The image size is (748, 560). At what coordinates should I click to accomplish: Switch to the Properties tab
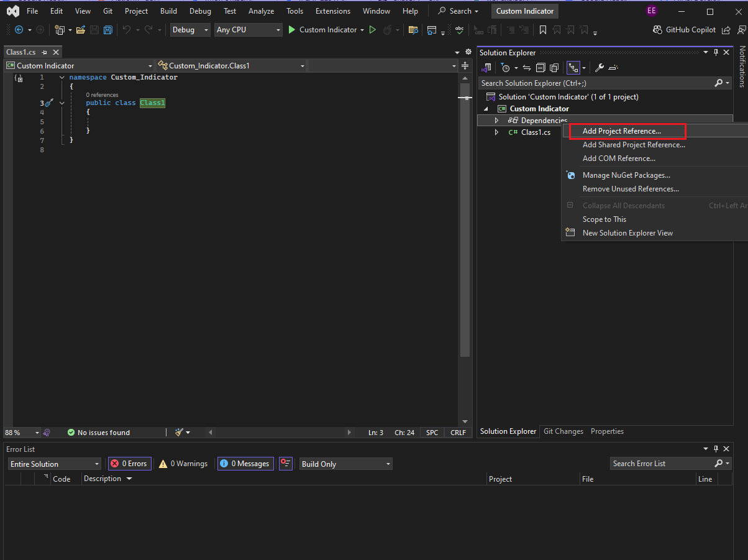pyautogui.click(x=607, y=431)
